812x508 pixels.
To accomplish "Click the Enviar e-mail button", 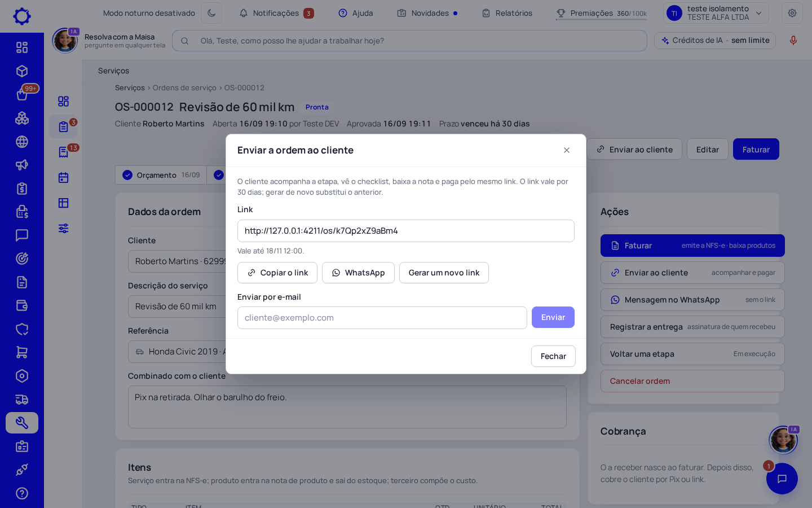I will tap(553, 317).
